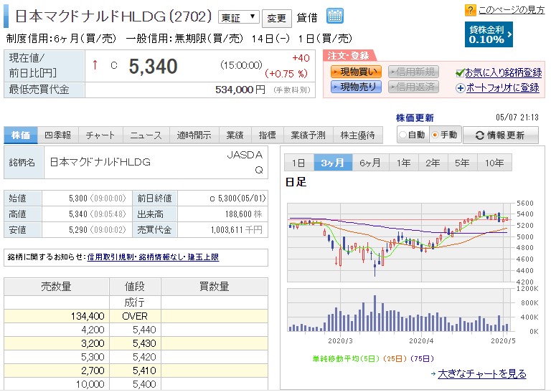The width and height of the screenshot is (551, 392).
Task: Click the question mark help icon
Action: [x=470, y=10]
